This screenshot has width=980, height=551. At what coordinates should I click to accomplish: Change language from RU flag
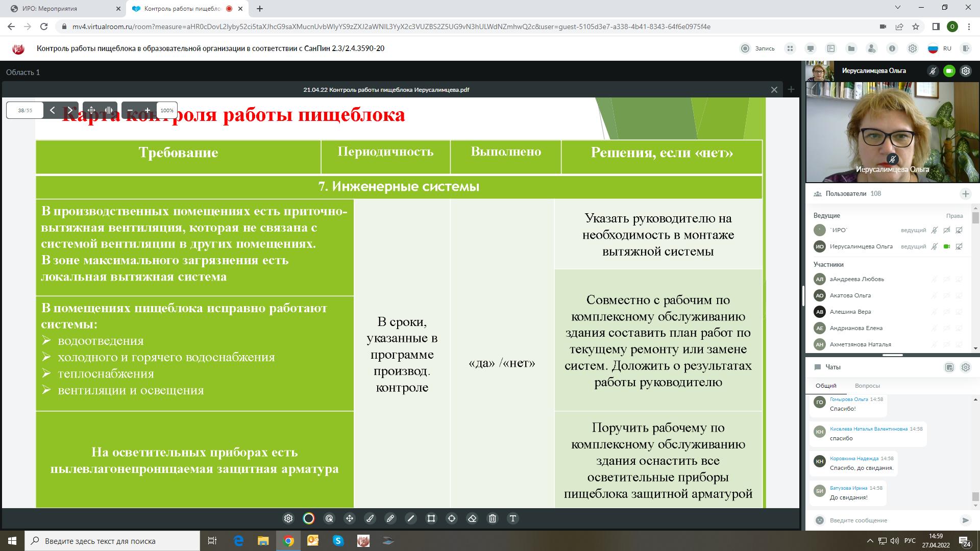(939, 48)
